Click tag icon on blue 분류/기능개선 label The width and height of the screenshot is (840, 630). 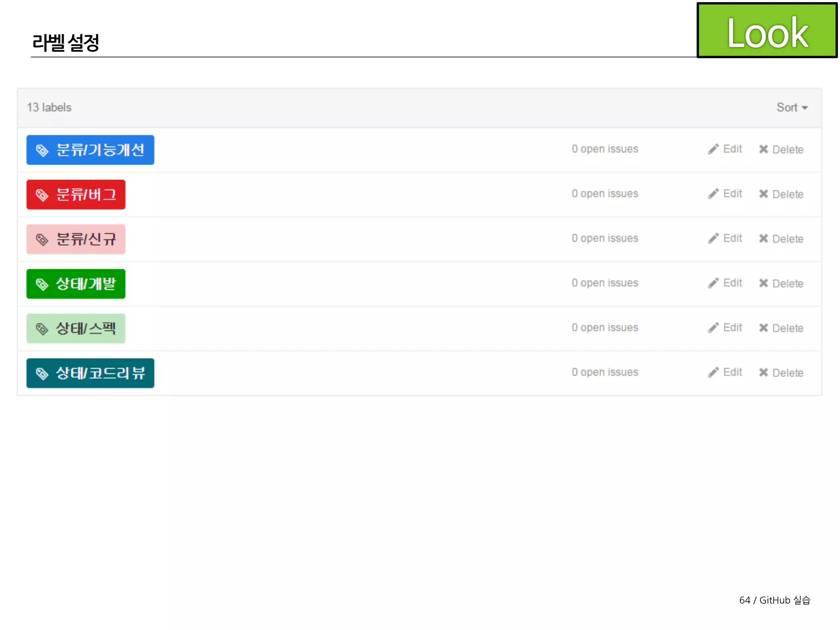42,150
